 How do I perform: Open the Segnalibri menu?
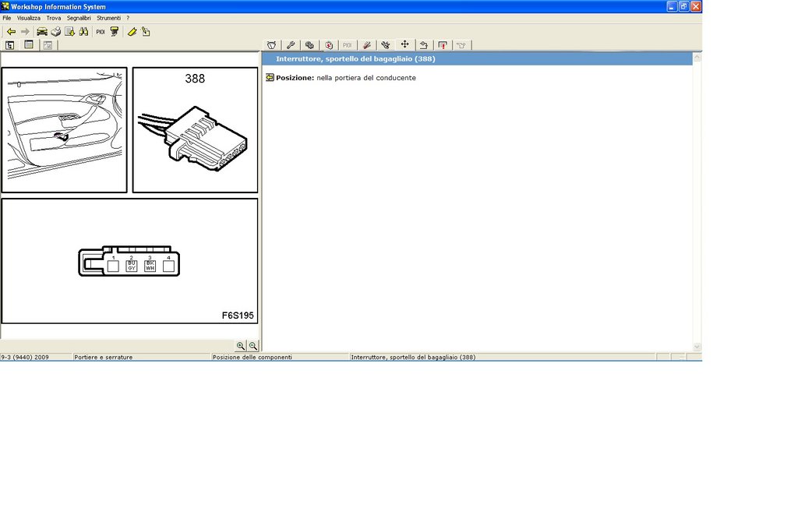(79, 18)
